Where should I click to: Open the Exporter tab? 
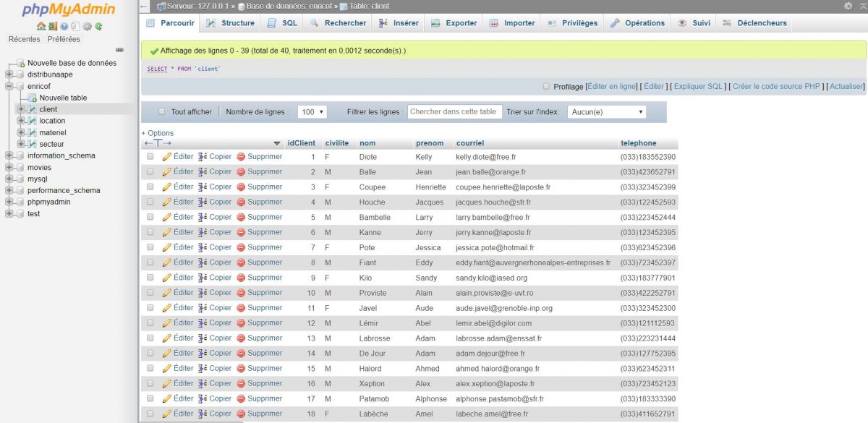click(x=454, y=23)
